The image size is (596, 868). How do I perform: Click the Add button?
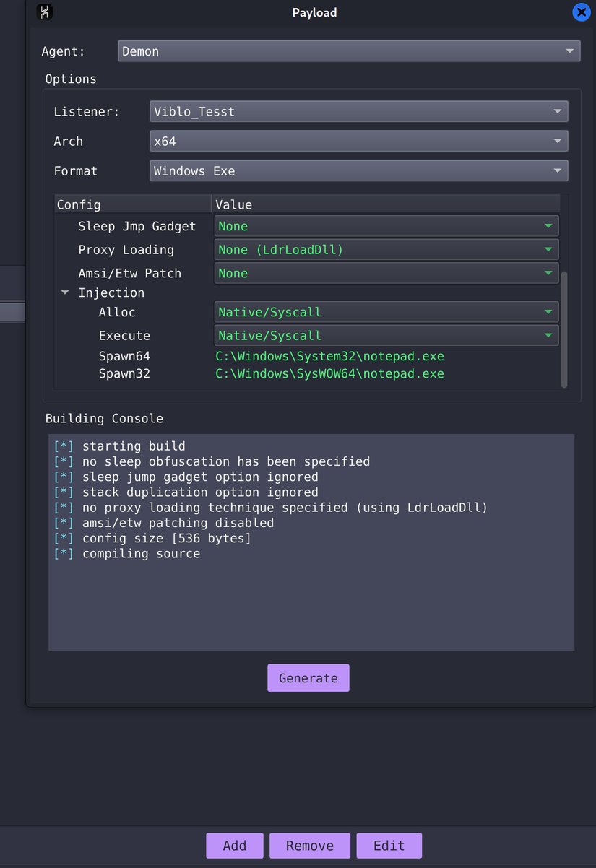pyautogui.click(x=234, y=846)
